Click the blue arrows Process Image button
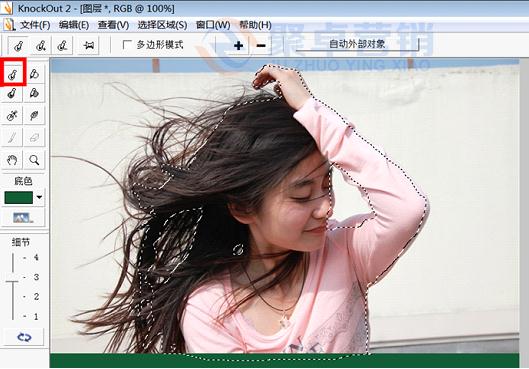Screen dimensions: 529x369 click(24, 337)
